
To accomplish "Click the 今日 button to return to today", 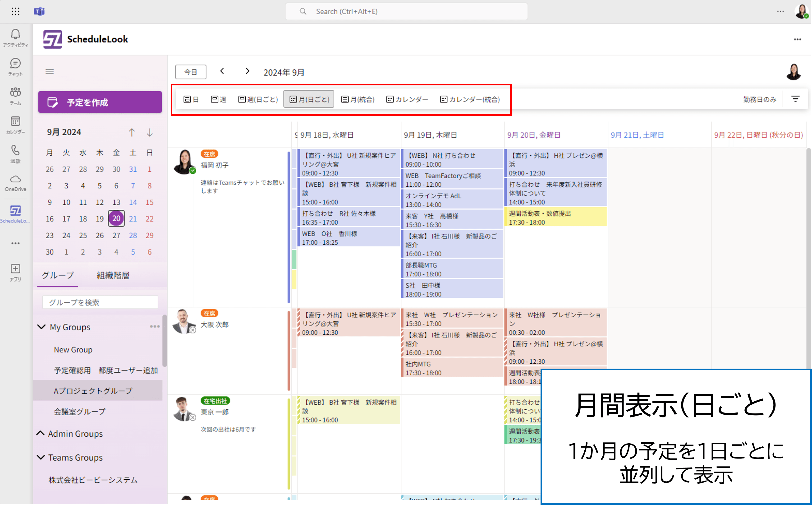I will [x=191, y=71].
